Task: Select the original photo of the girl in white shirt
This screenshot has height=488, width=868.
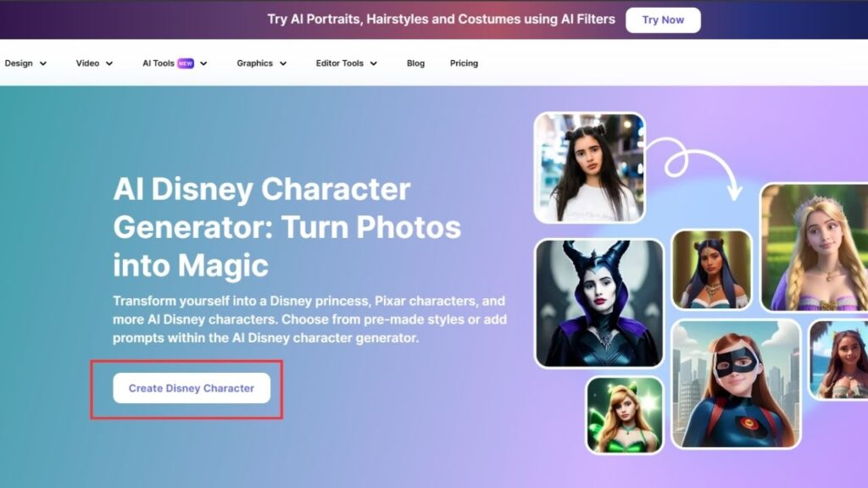Action: click(589, 168)
